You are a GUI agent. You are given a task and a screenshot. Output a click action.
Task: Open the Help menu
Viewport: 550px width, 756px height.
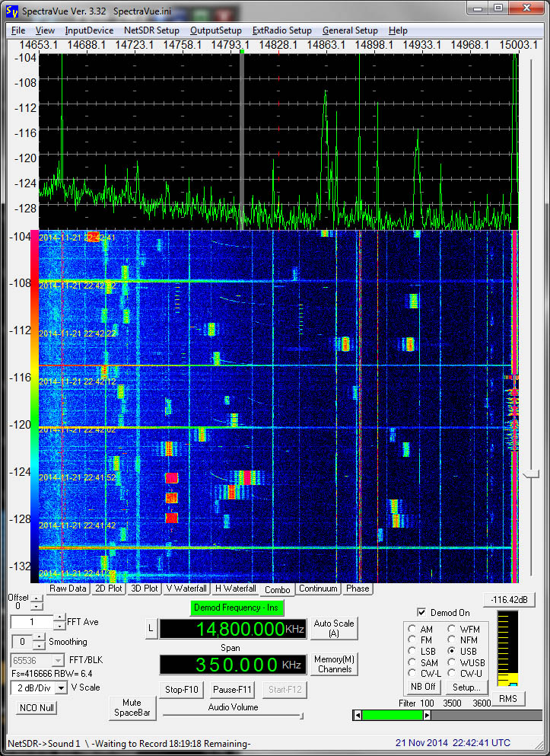pos(398,30)
